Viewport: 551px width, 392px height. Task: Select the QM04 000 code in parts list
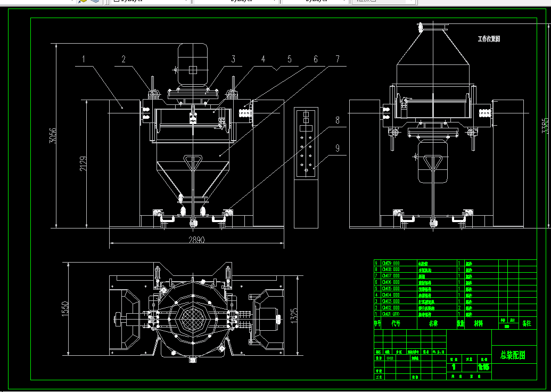coord(391,295)
